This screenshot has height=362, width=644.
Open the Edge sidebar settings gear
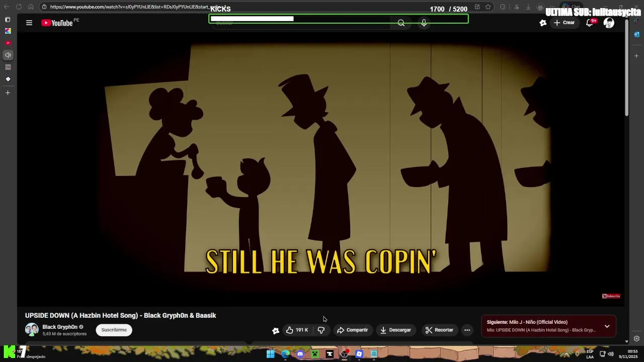[x=636, y=339]
